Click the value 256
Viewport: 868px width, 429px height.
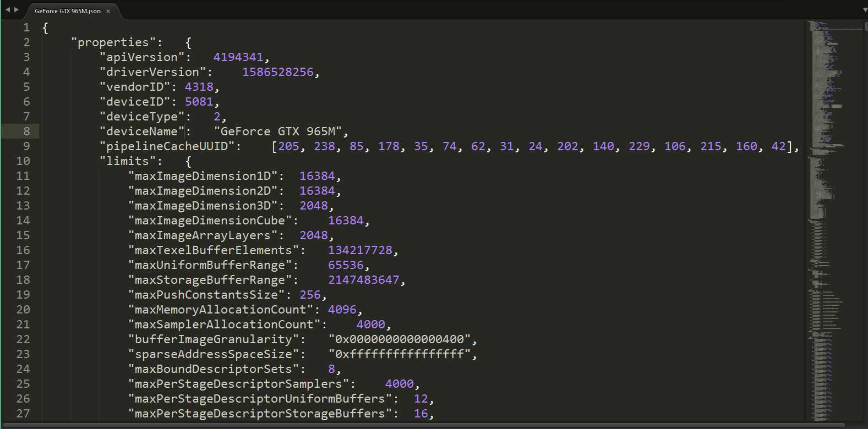pos(310,295)
